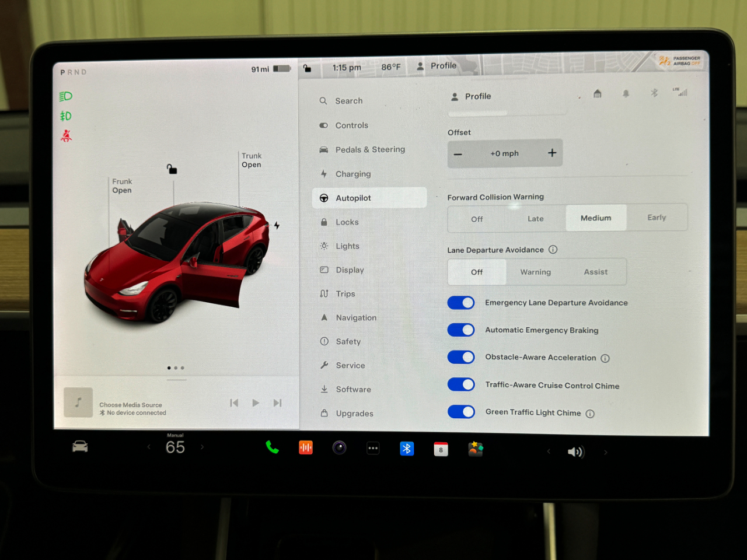Click the lock icon above the car
This screenshot has width=747, height=560.
(172, 169)
